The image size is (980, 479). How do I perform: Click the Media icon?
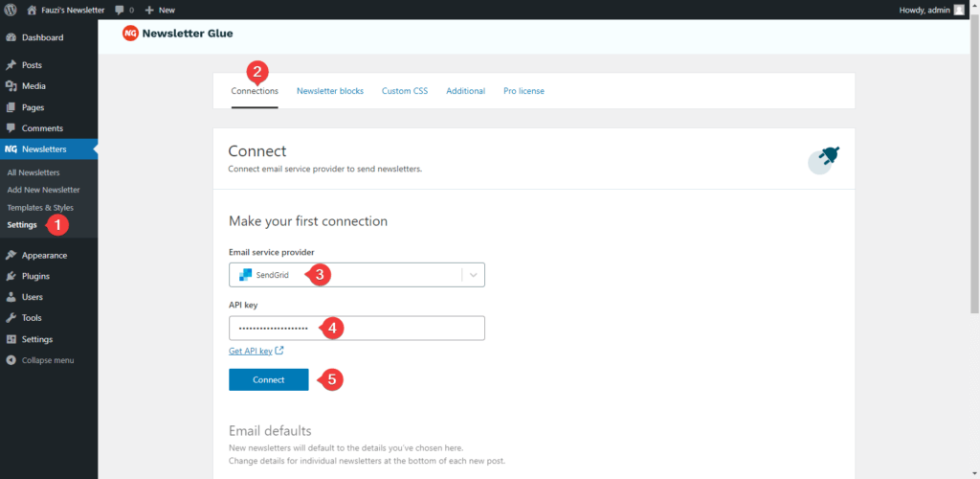(x=11, y=86)
